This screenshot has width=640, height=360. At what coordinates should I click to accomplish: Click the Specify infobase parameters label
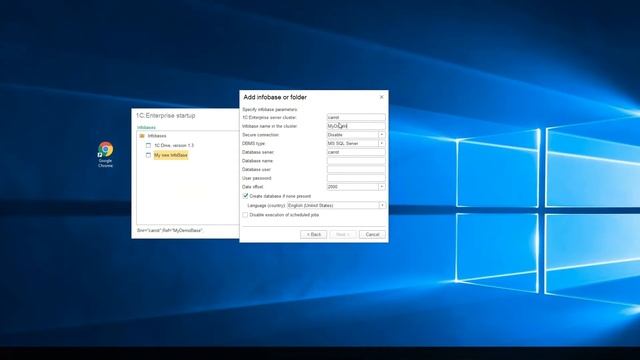(x=270, y=109)
